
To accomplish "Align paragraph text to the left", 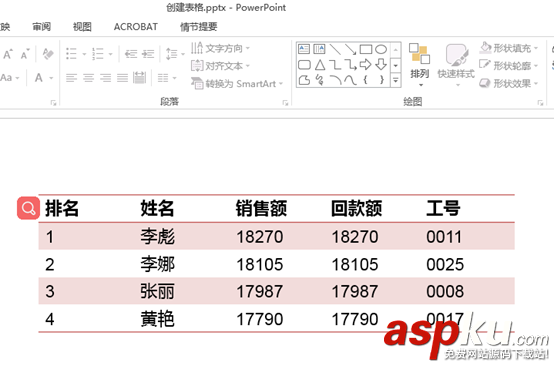I will coord(71,78).
